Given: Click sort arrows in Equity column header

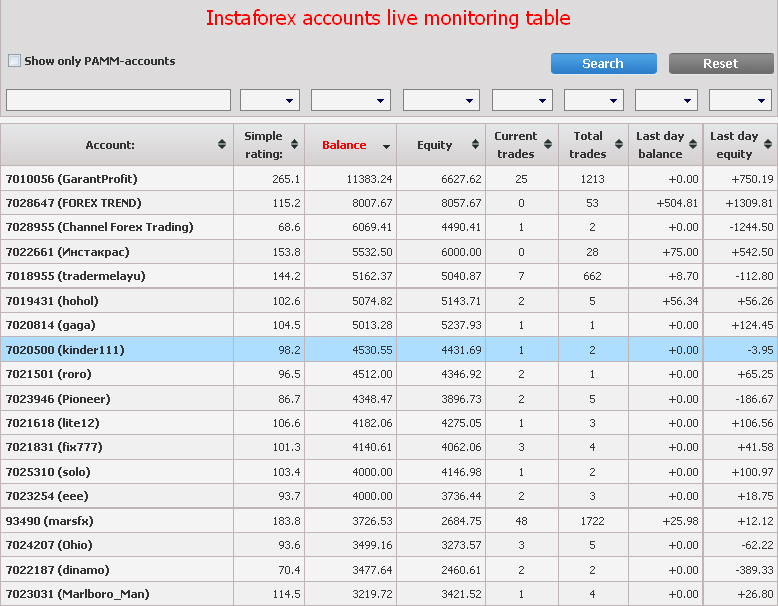Looking at the screenshot, I should (x=472, y=145).
